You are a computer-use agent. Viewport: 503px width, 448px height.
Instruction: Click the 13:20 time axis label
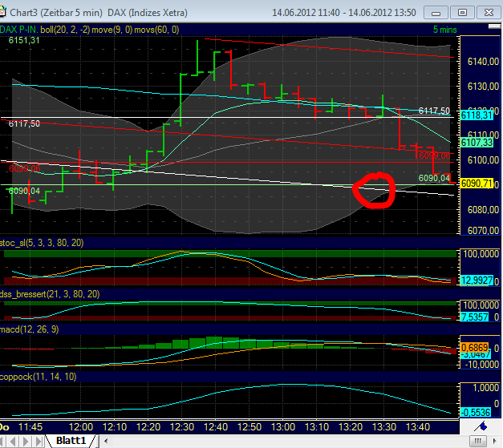[x=351, y=427]
